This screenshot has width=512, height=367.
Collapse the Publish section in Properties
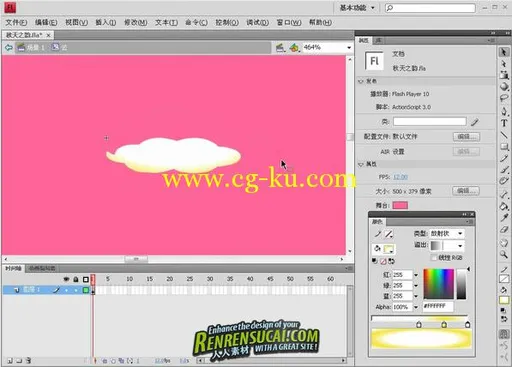[361, 81]
